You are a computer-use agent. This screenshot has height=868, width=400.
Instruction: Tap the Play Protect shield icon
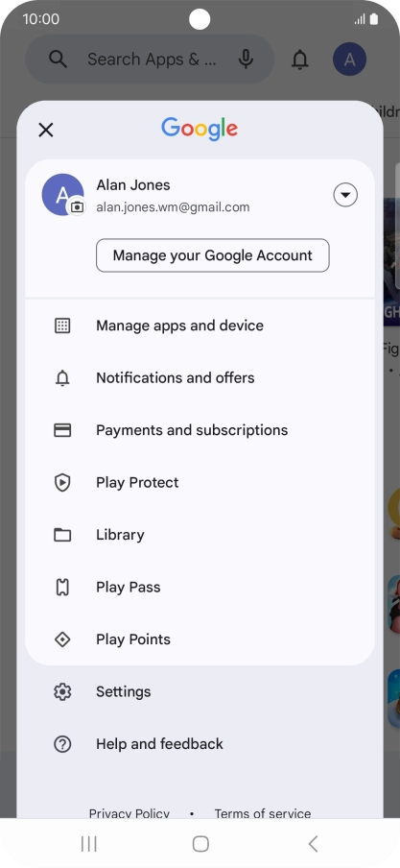[x=62, y=483]
